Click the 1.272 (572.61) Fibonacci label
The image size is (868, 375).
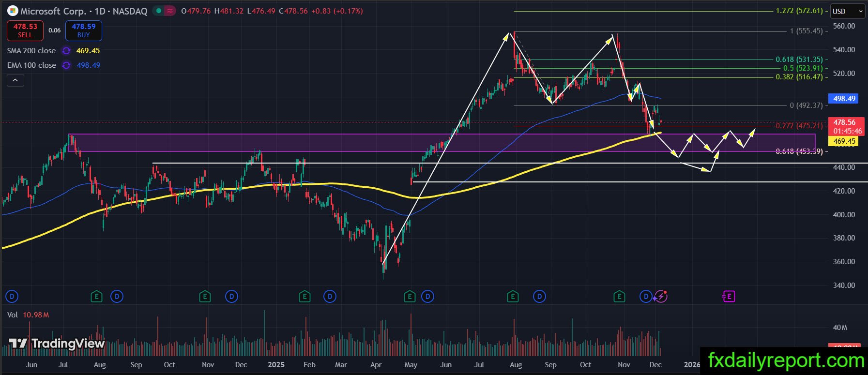click(799, 11)
